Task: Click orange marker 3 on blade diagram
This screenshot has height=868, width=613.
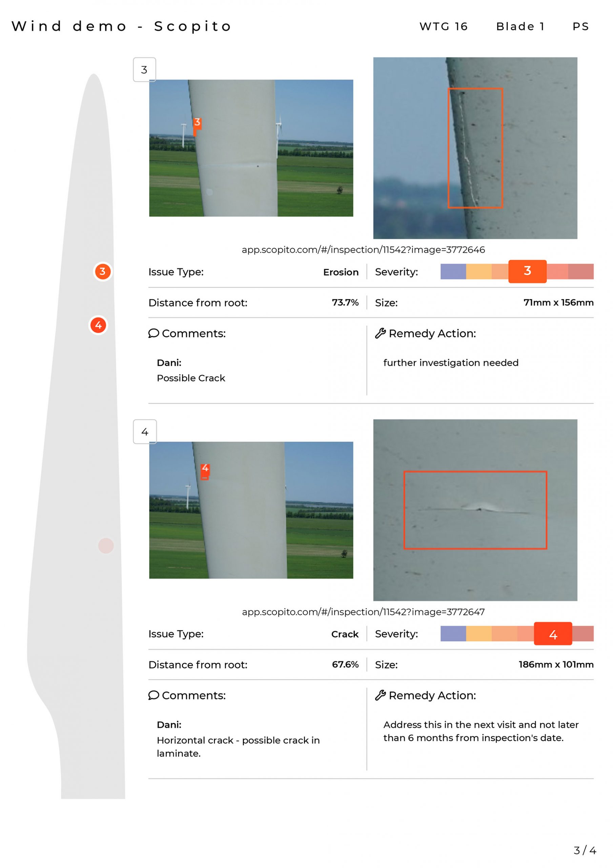Action: pyautogui.click(x=102, y=272)
